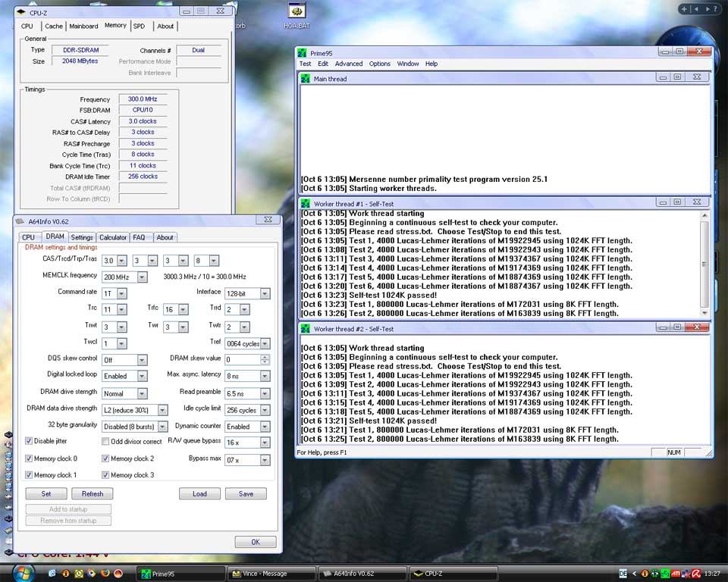The height and width of the screenshot is (582, 728).
Task: Uncheck Memory clock 3
Action: 105,475
